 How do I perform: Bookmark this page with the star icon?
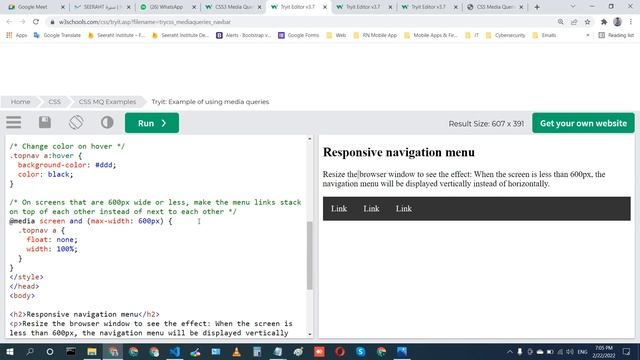[587, 22]
